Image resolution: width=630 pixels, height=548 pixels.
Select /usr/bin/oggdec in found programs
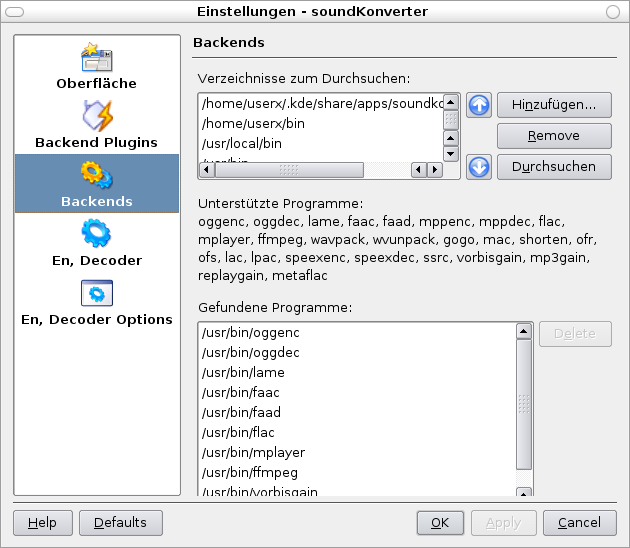[x=357, y=353]
